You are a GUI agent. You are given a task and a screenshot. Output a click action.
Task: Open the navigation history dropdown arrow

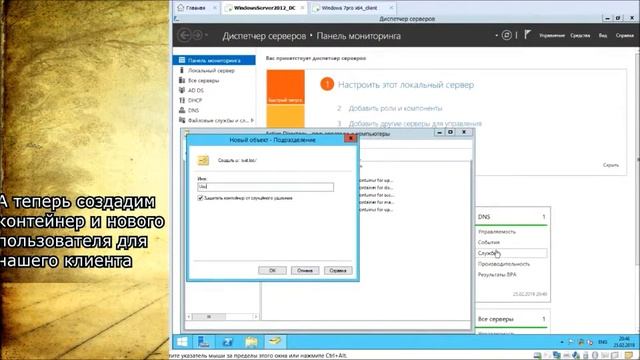206,36
